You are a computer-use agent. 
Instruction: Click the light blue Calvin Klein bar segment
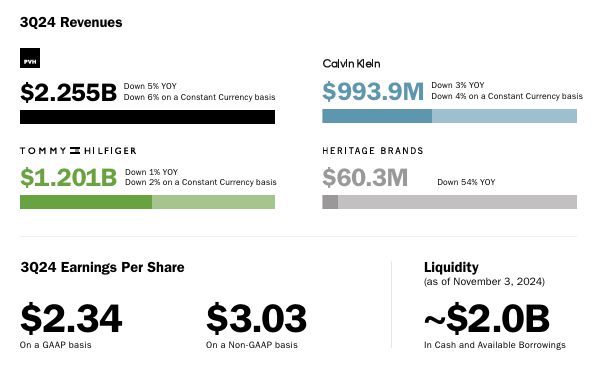point(504,116)
